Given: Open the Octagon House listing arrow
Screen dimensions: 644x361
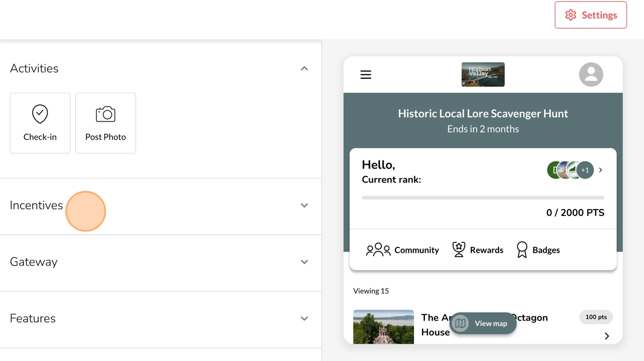Looking at the screenshot, I should click(x=607, y=336).
